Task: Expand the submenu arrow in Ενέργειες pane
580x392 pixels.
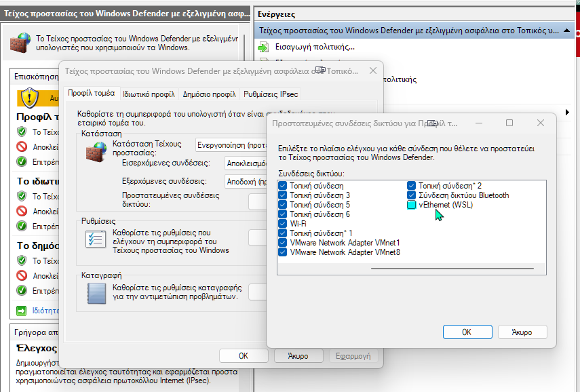Action: 566,111
